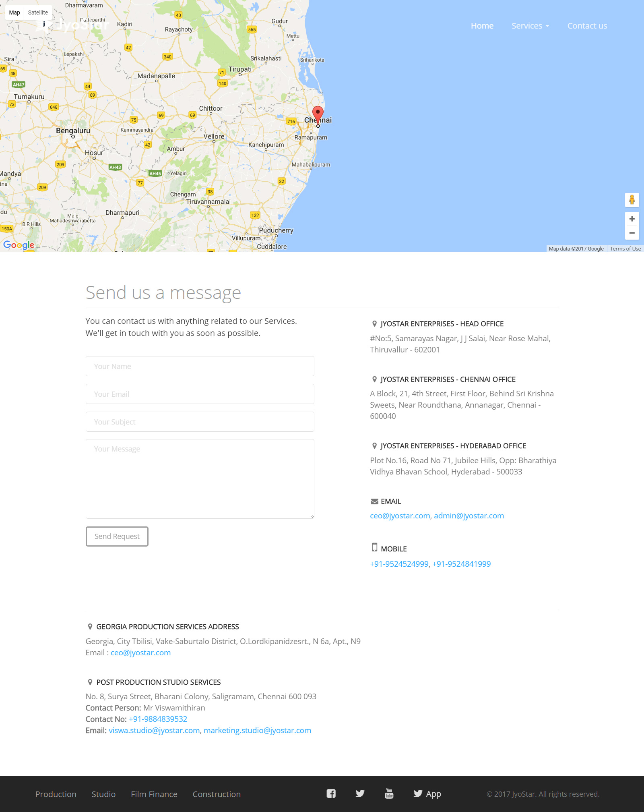Click into the Your Message textarea
644x812 pixels.
click(x=200, y=478)
